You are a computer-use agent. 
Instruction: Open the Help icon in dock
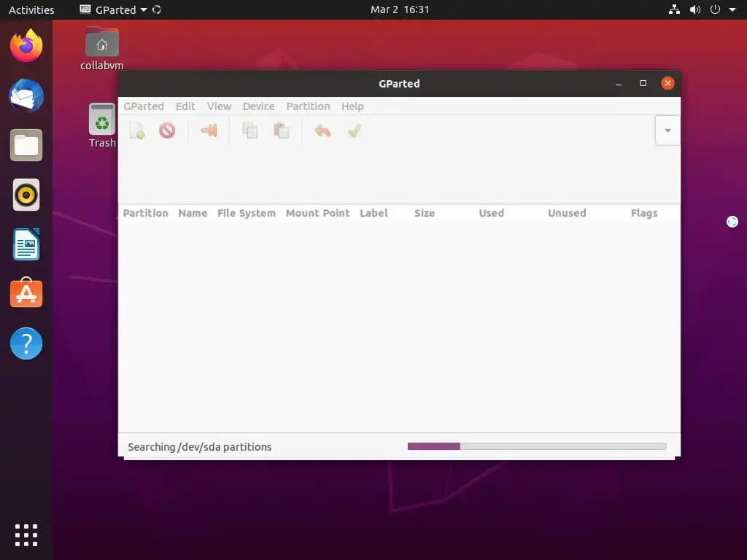click(26, 343)
